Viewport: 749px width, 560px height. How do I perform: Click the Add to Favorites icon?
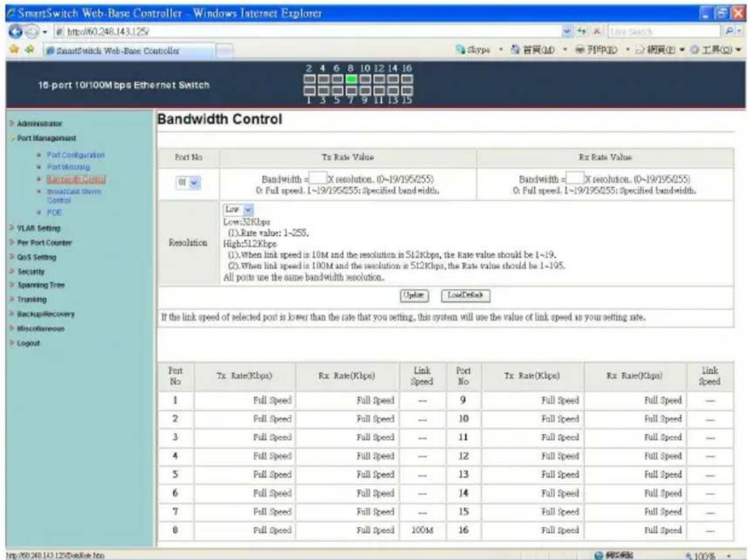pos(29,50)
